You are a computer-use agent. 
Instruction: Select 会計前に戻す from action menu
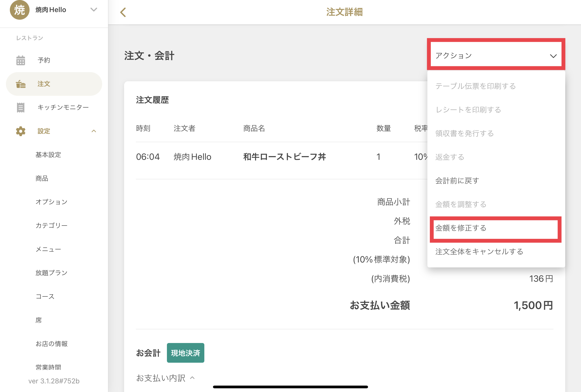tap(457, 180)
